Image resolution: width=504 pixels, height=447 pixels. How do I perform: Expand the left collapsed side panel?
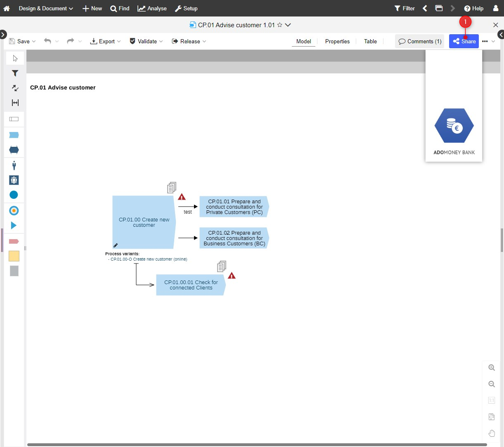click(3, 34)
